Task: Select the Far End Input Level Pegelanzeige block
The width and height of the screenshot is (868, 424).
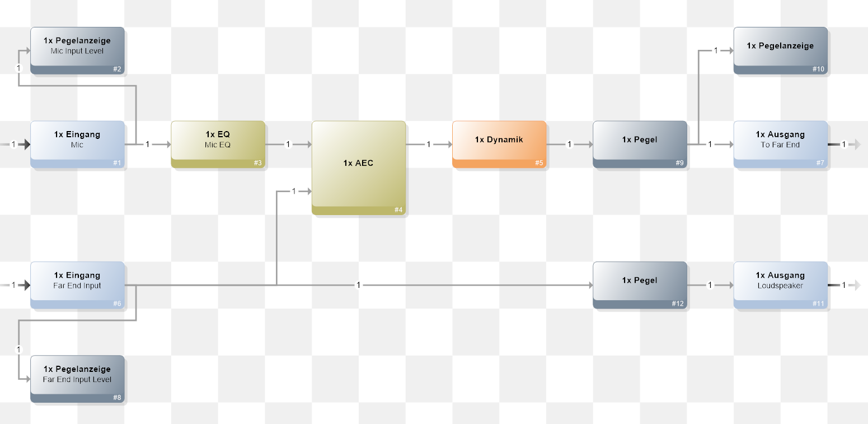Action: (77, 379)
